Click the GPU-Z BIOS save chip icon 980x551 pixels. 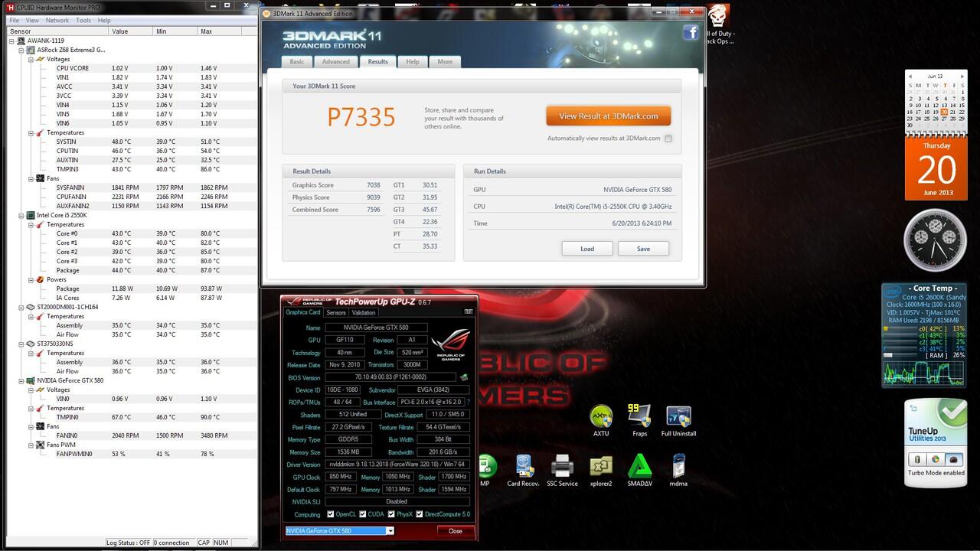click(464, 377)
